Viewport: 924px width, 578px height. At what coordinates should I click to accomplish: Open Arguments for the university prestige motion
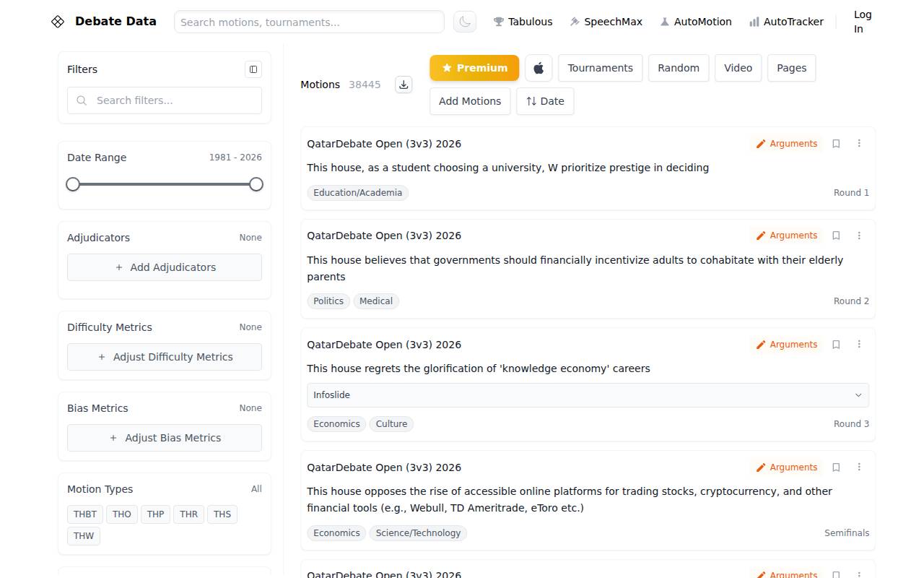[x=786, y=144]
